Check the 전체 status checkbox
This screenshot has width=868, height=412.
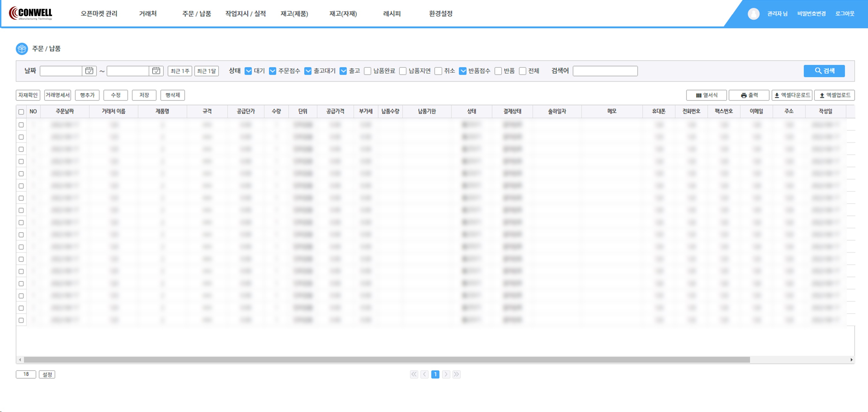click(522, 71)
